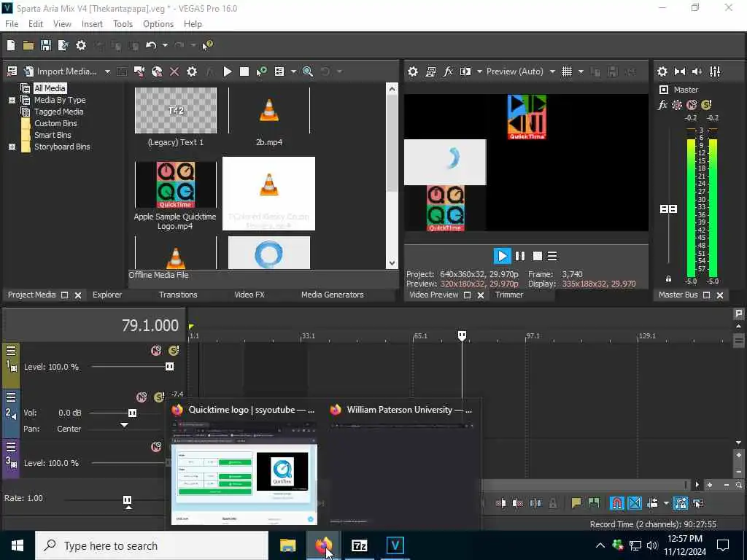Screen dimensions: 747x560
Task: Click the Downmix Output icon in Master Bus
Action: tap(680, 71)
